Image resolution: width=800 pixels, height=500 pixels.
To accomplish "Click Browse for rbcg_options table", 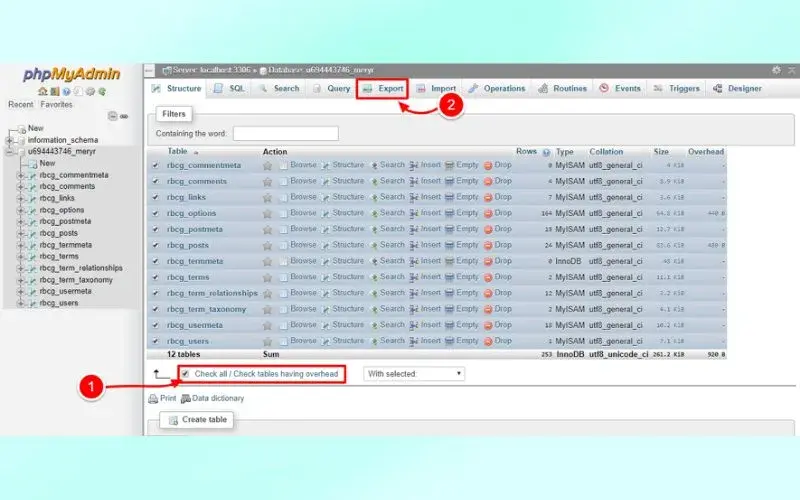I will [x=298, y=213].
